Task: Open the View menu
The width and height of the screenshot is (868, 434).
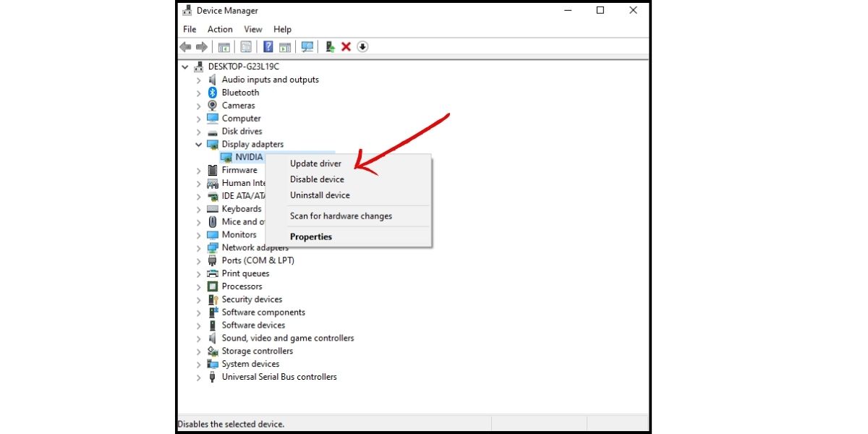Action: click(x=252, y=29)
